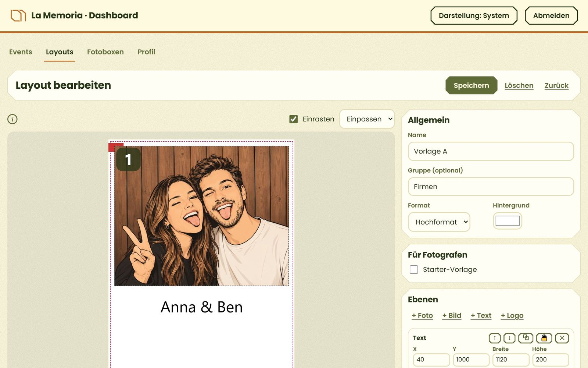Add an image layer with + Bild
Viewport: 588px width, 368px height.
point(452,315)
